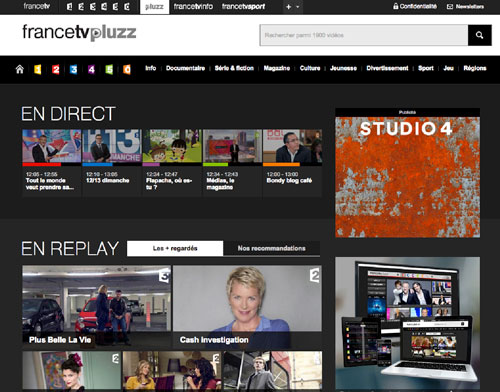Switch to the francetvsport tab
Image resolution: width=500 pixels, height=392 pixels.
[x=244, y=7]
